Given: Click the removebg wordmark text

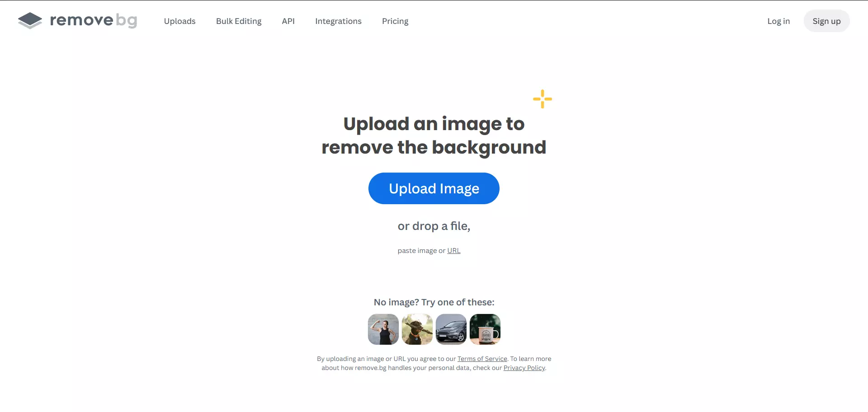Looking at the screenshot, I should point(93,20).
